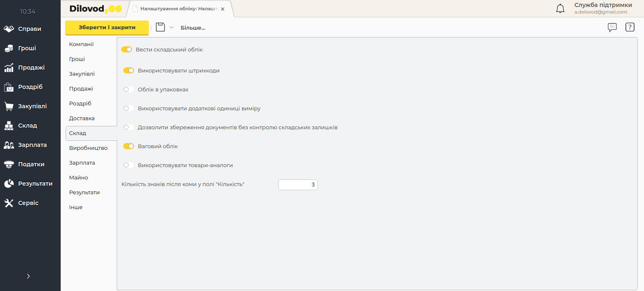Expand the save options dropdown arrow

(172, 28)
